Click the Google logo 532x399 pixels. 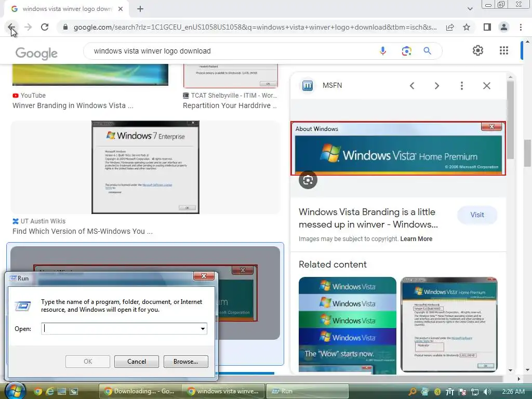(37, 53)
